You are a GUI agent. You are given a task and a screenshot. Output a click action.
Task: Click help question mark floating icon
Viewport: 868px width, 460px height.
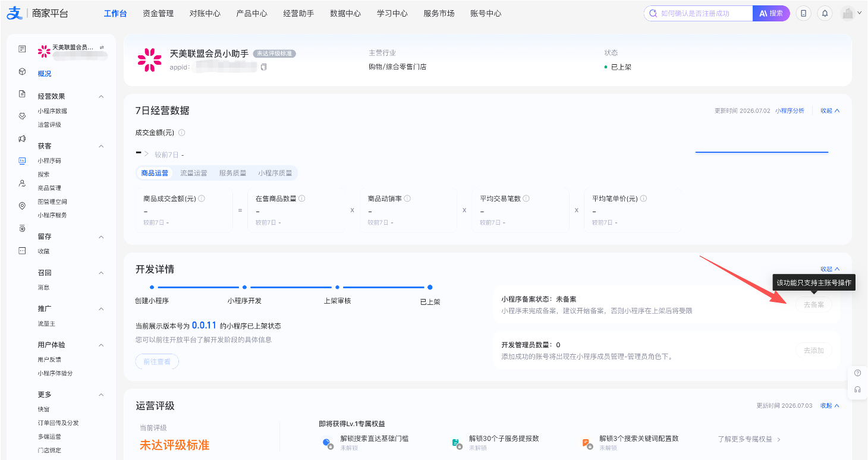coord(857,373)
